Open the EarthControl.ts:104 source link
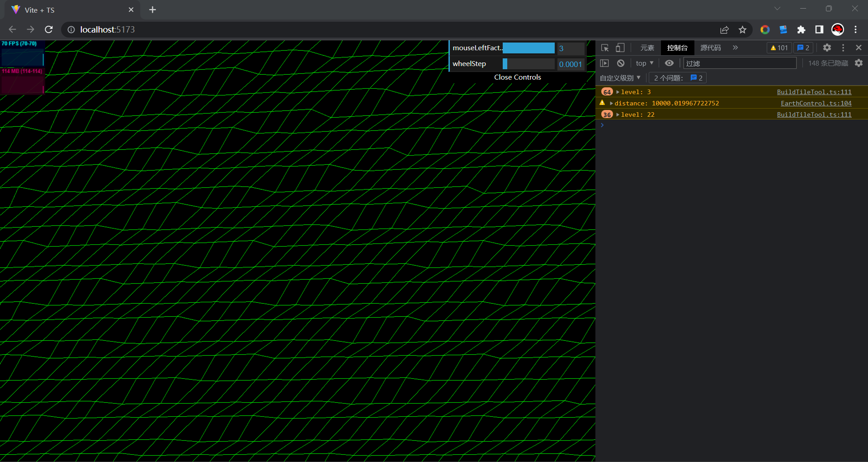 click(x=816, y=103)
